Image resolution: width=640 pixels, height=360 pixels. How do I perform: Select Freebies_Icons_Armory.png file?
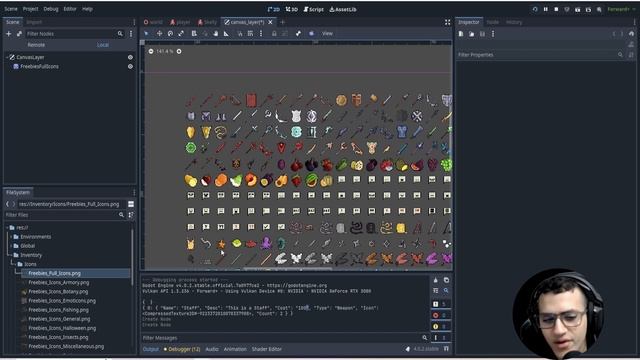pyautogui.click(x=59, y=282)
